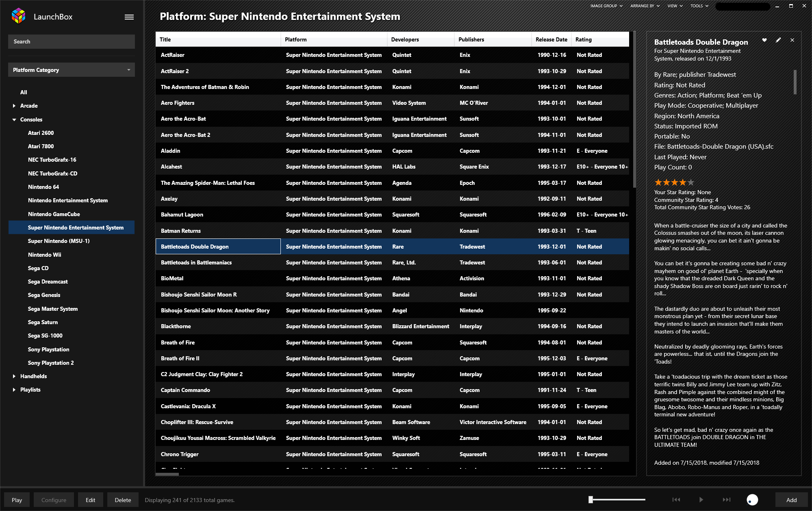
Task: Open the View menu
Action: 675,6
